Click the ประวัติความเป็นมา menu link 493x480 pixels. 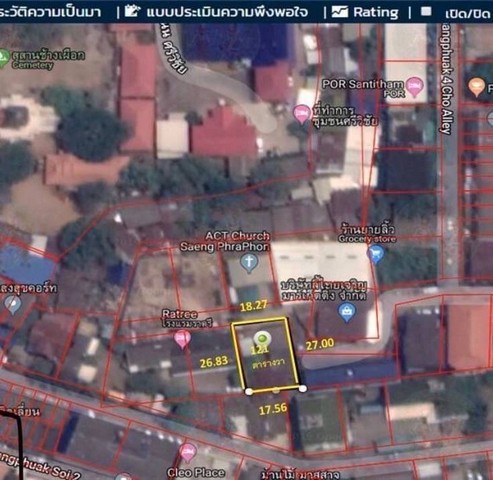[x=50, y=12]
